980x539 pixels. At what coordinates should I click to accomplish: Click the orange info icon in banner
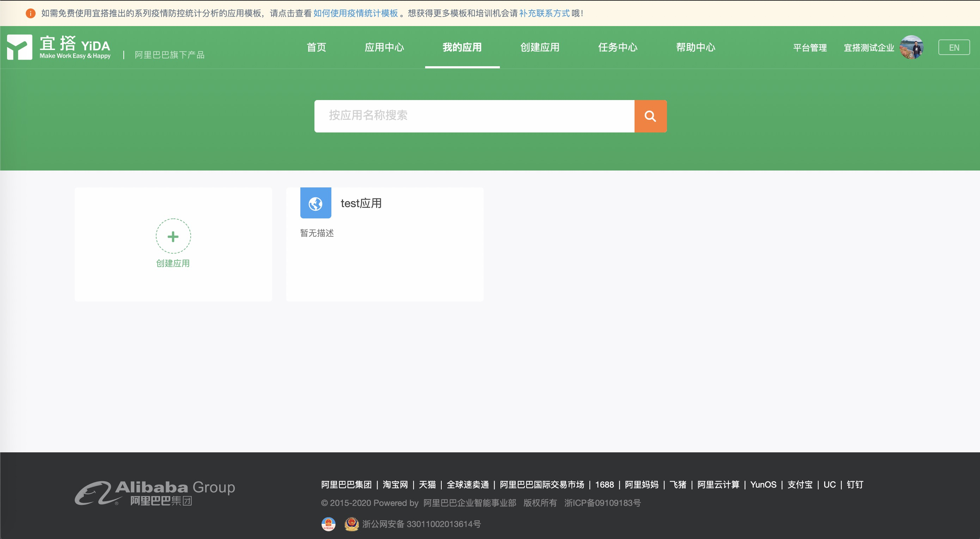[30, 13]
